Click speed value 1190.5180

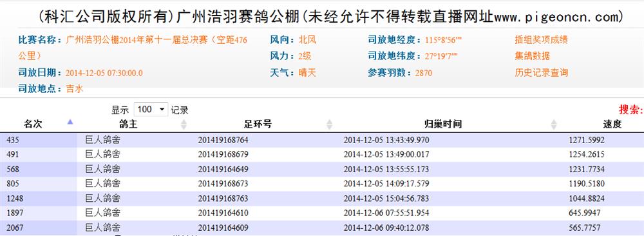coord(587,184)
